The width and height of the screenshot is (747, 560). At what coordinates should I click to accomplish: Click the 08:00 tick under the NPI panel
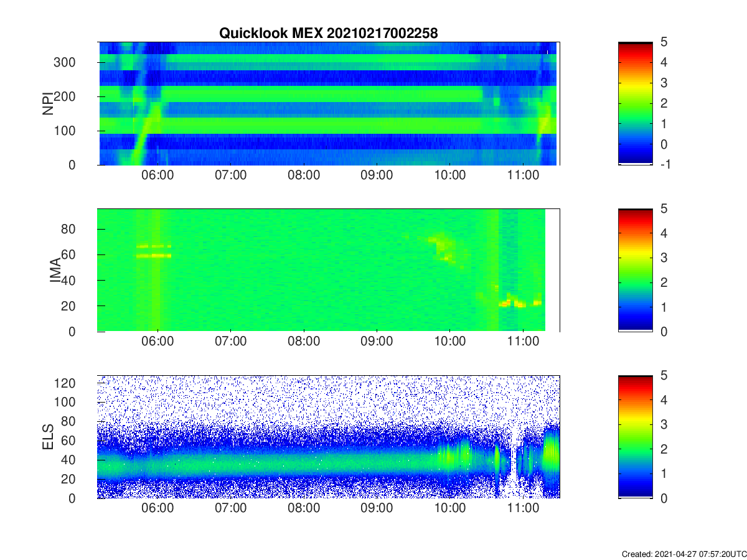pyautogui.click(x=304, y=175)
